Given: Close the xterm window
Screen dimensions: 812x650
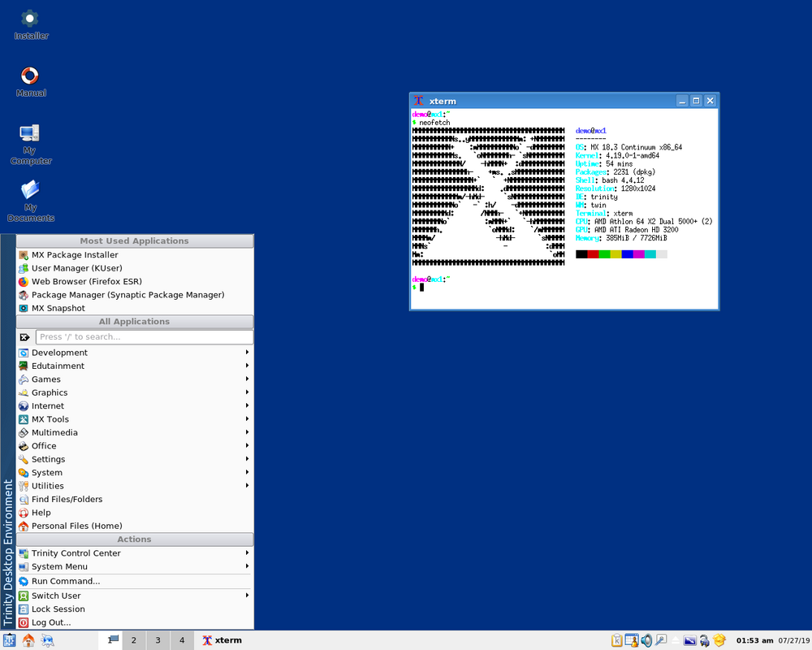Looking at the screenshot, I should (710, 101).
